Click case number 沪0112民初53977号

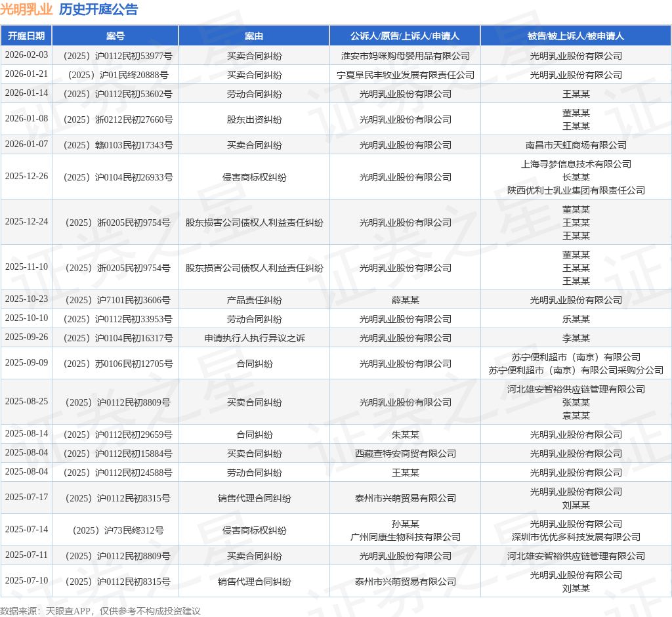tap(118, 56)
